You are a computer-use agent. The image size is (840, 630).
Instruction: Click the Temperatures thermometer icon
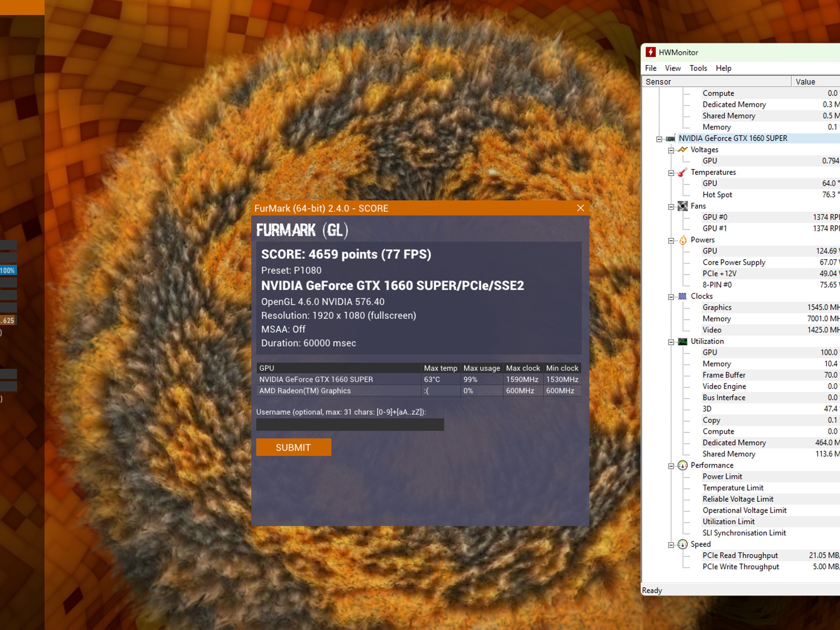click(682, 172)
